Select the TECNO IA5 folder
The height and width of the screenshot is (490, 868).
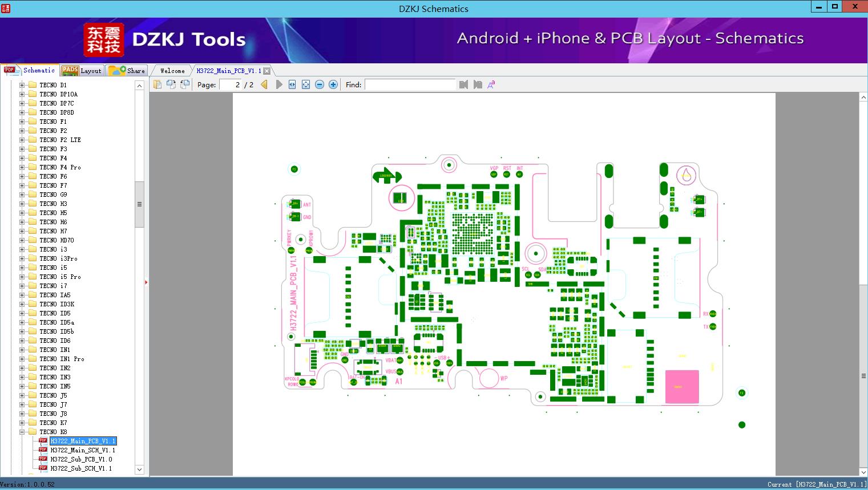[55, 295]
